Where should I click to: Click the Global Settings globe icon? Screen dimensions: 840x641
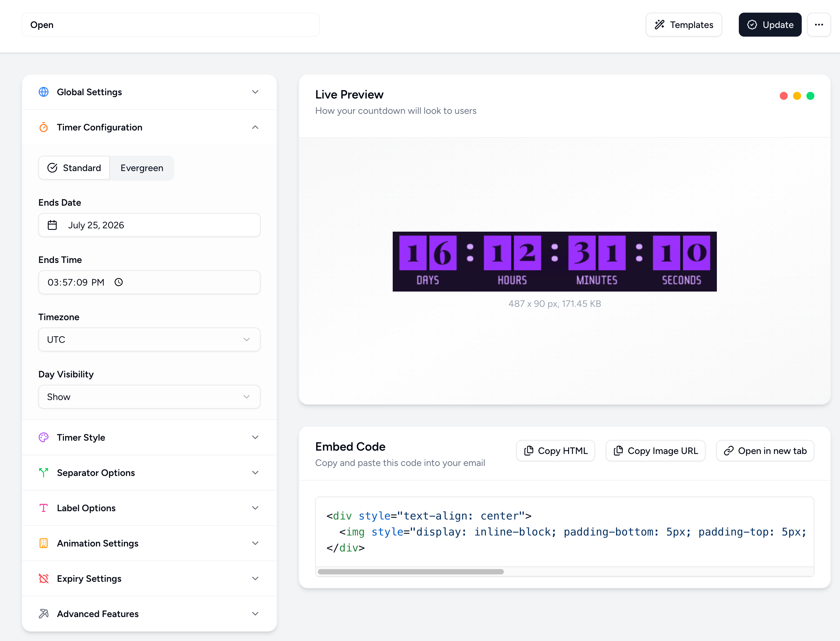point(44,92)
